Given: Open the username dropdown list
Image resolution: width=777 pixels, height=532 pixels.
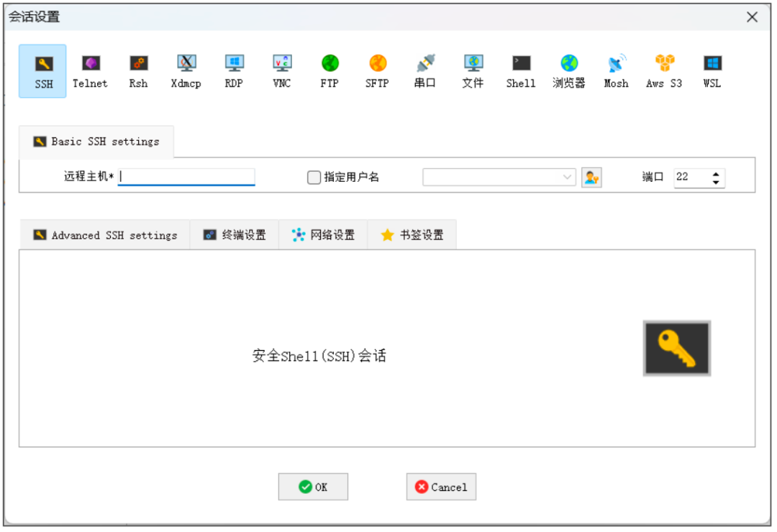Looking at the screenshot, I should pyautogui.click(x=568, y=177).
